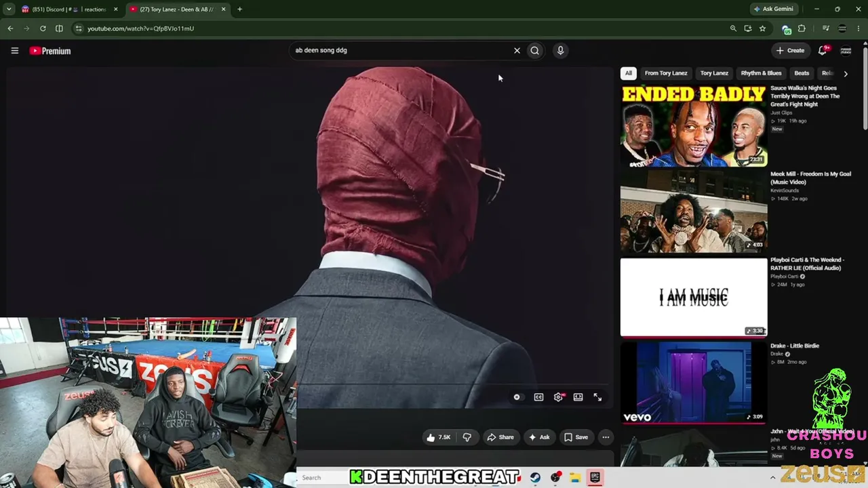The width and height of the screenshot is (868, 488).
Task: Open Playboi Carti & The Weeknd RATHER LIE title
Action: point(807,264)
